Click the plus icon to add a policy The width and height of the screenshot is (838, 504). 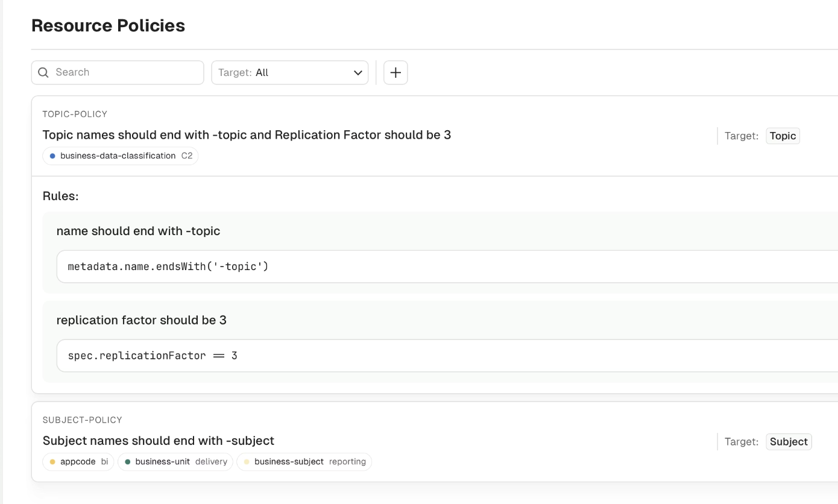395,72
